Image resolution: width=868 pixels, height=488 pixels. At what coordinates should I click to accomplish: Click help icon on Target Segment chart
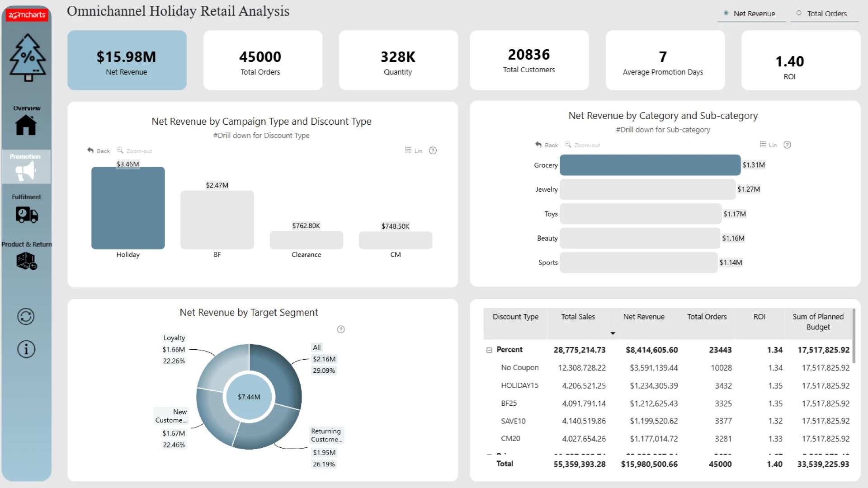tap(341, 329)
